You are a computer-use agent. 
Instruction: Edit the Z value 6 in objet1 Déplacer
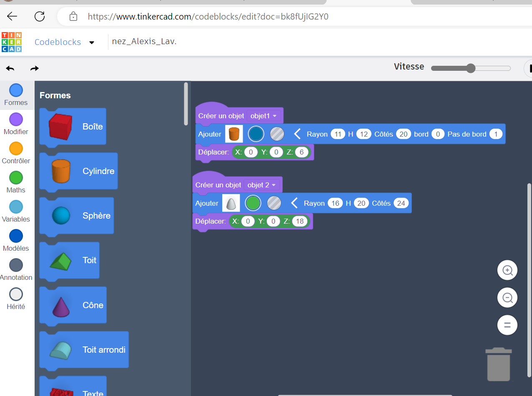tap(302, 152)
